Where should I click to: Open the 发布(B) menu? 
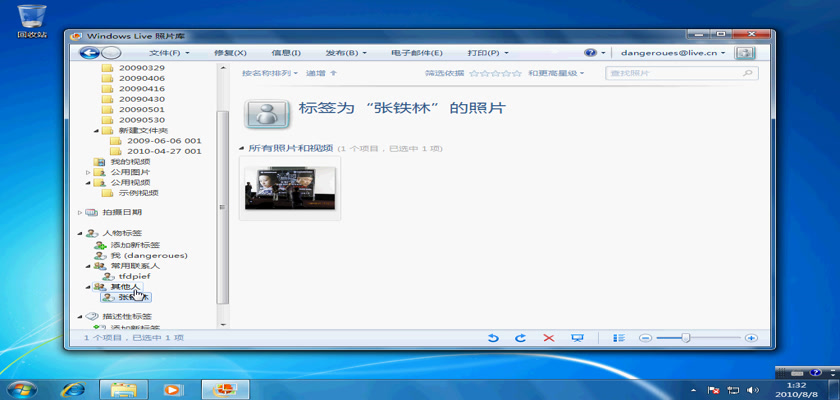point(345,52)
